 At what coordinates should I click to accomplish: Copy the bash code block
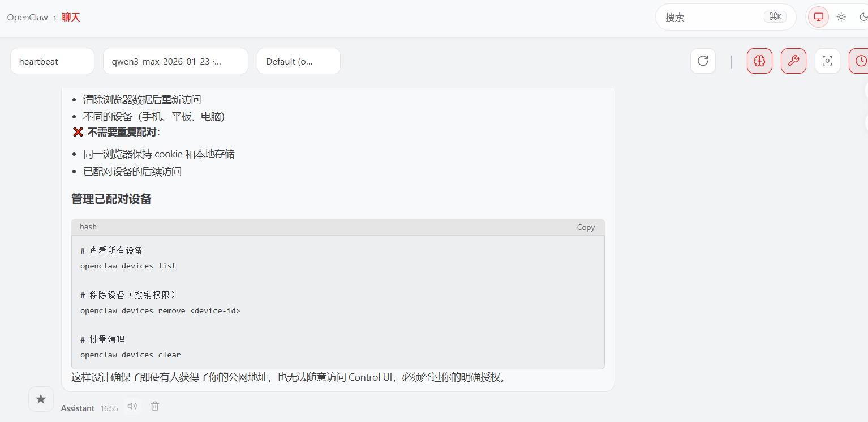point(586,227)
